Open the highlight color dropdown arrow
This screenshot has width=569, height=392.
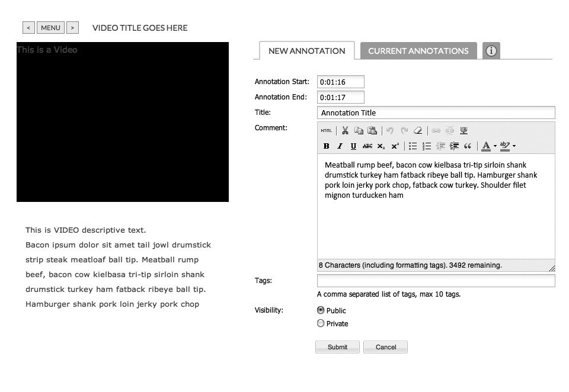tap(514, 146)
